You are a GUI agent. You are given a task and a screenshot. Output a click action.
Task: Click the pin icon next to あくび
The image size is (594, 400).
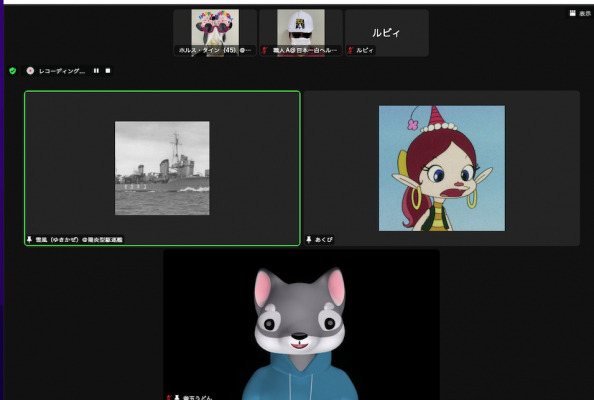click(309, 239)
